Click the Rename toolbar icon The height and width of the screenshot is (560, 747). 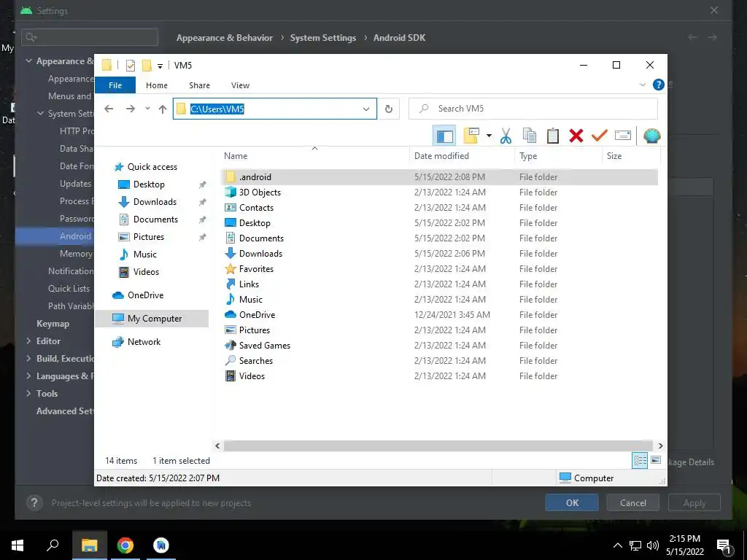[x=623, y=136]
